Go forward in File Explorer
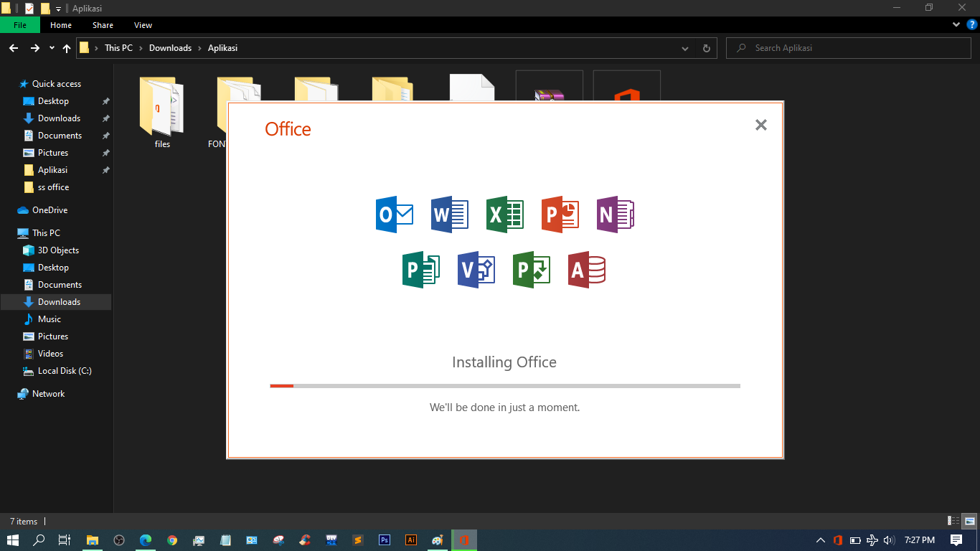 coord(34,48)
